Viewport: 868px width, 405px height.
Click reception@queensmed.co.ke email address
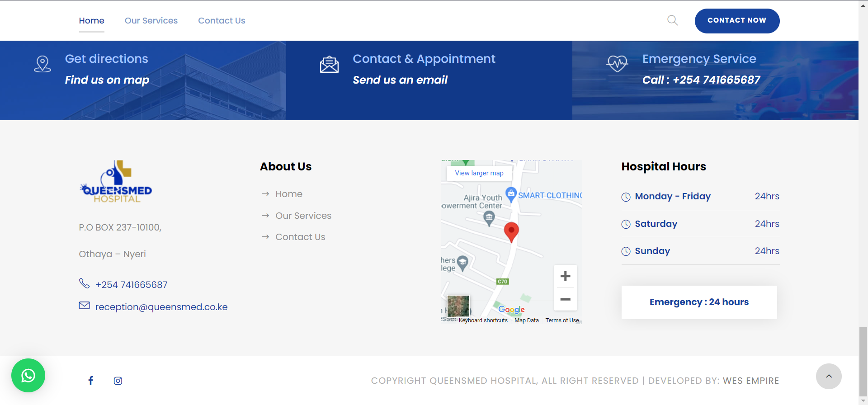161,307
